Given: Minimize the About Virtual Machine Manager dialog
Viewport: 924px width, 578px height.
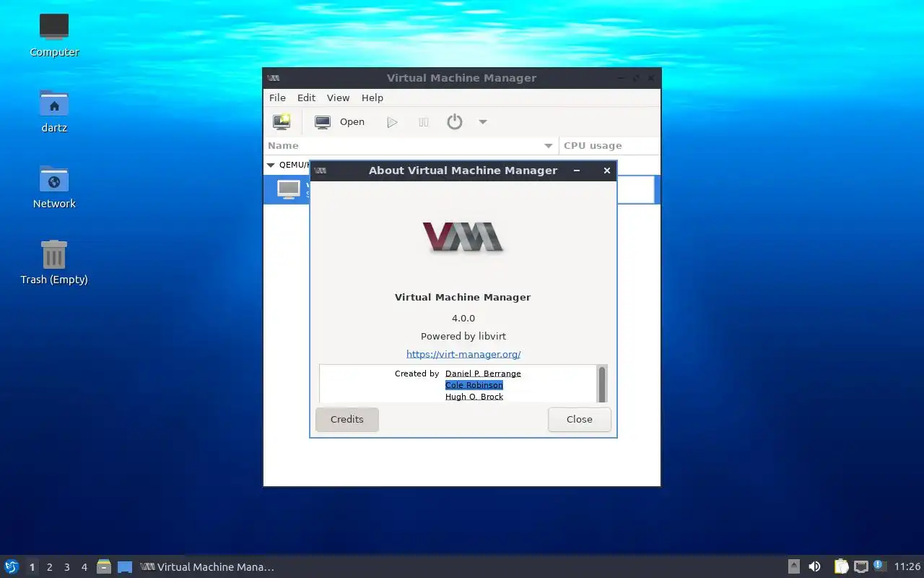Looking at the screenshot, I should coord(577,171).
